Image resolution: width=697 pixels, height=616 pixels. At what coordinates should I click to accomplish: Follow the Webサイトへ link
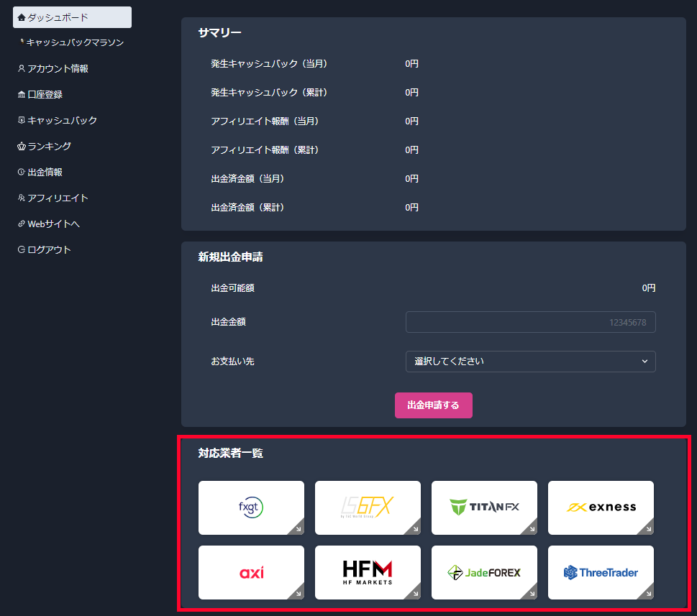53,224
